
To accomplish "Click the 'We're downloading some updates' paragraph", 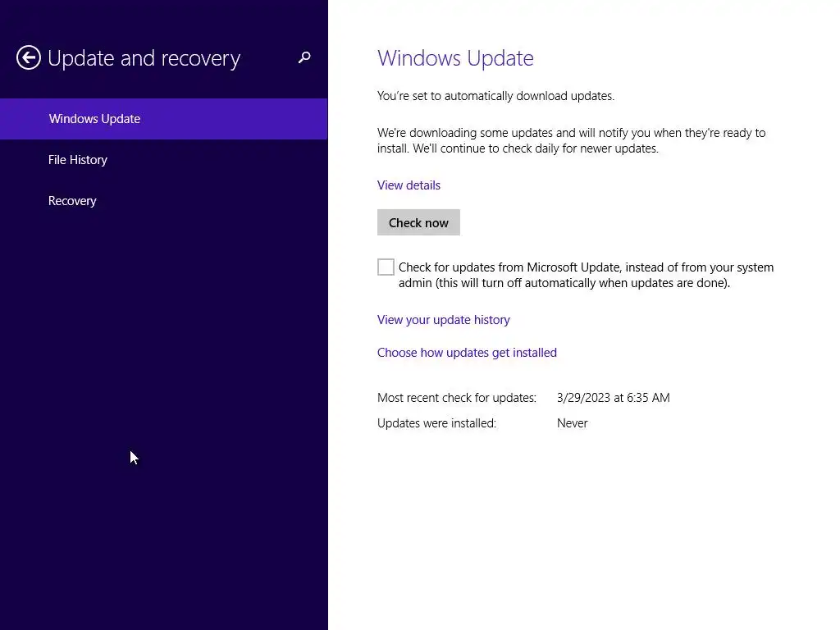I will [571, 140].
